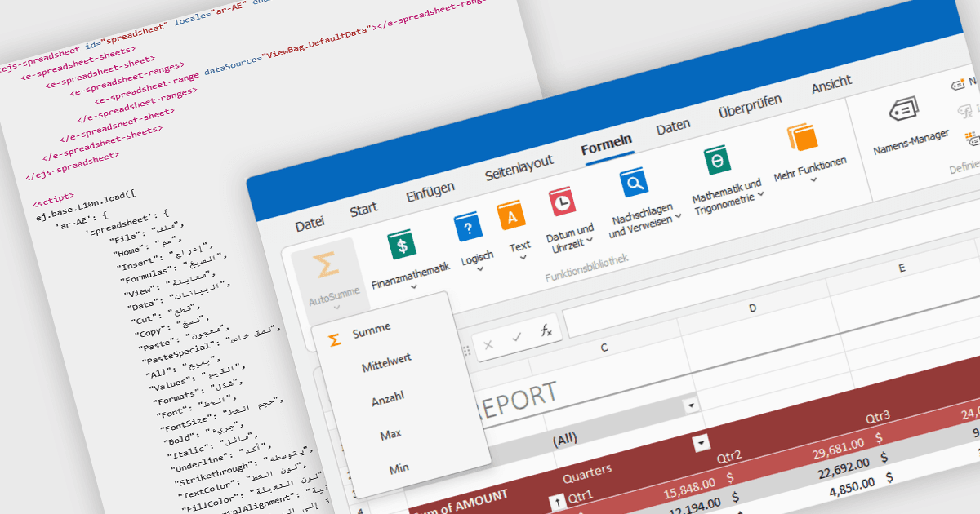
Task: Select the Mehr Funktionen orange icon
Action: (802, 137)
